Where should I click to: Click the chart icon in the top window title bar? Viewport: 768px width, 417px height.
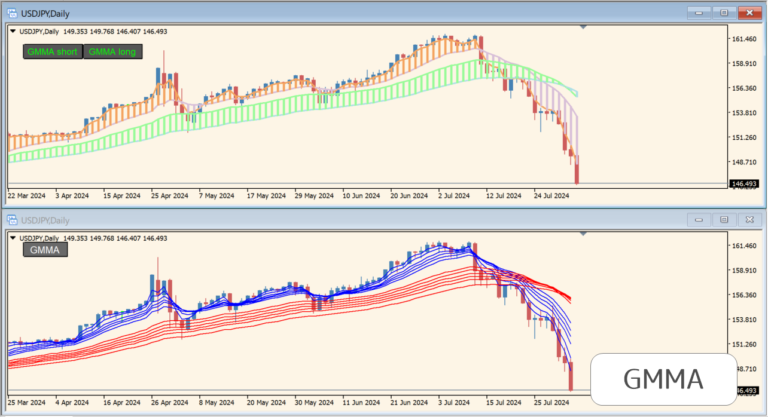click(x=13, y=11)
